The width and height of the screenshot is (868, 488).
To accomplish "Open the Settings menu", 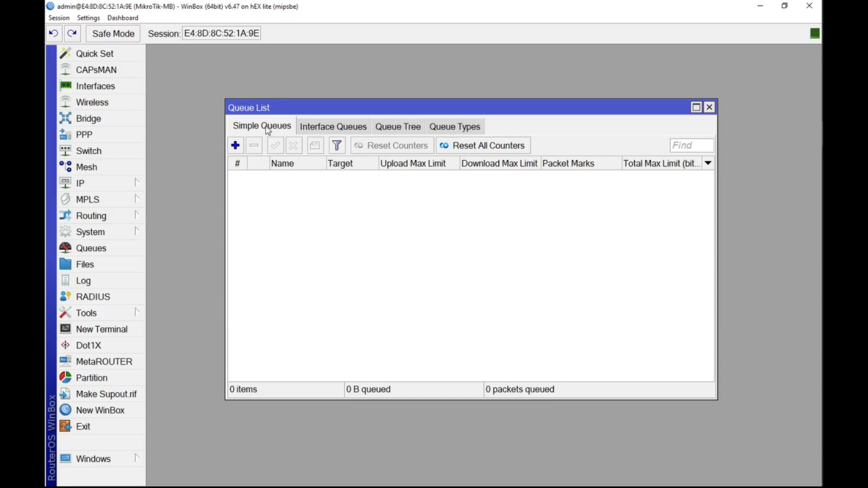I will (x=88, y=18).
